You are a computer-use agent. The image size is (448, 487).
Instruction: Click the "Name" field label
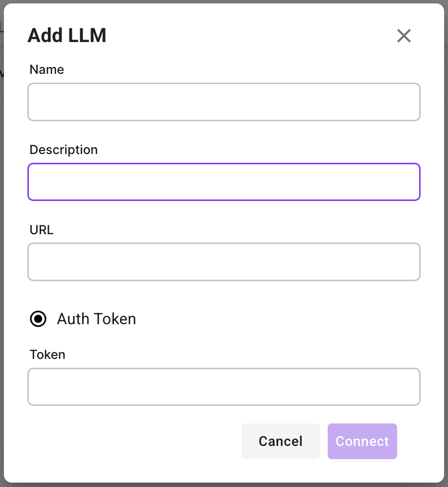click(x=47, y=69)
